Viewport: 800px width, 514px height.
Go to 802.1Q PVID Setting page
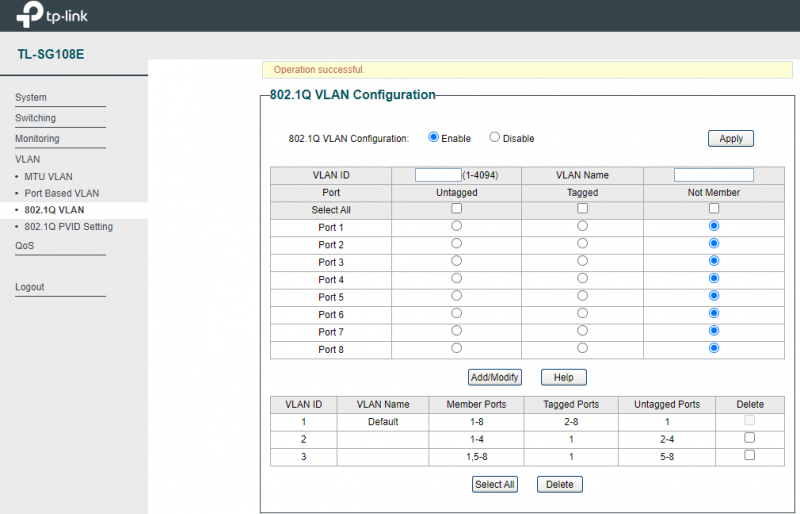click(x=68, y=227)
